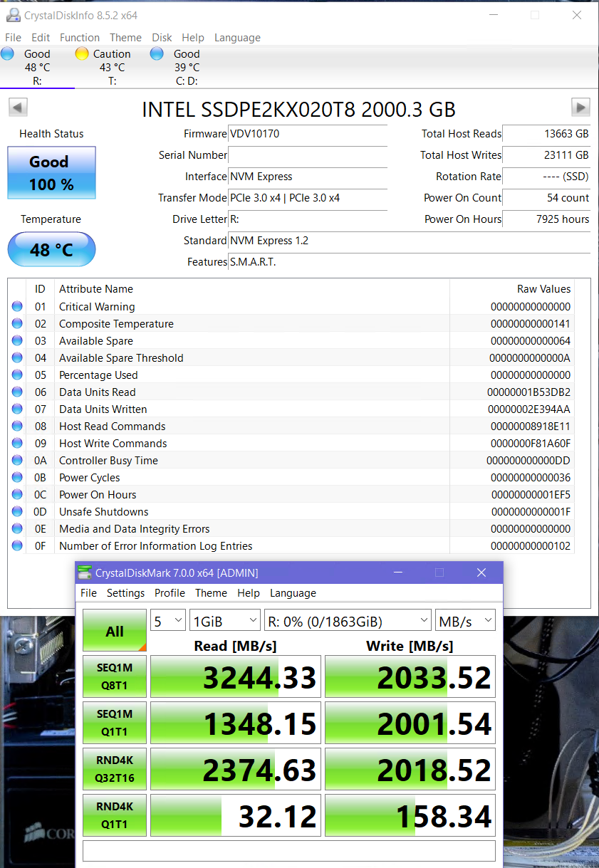Open CrystalDiskMark Help menu
599x868 pixels.
click(x=249, y=593)
